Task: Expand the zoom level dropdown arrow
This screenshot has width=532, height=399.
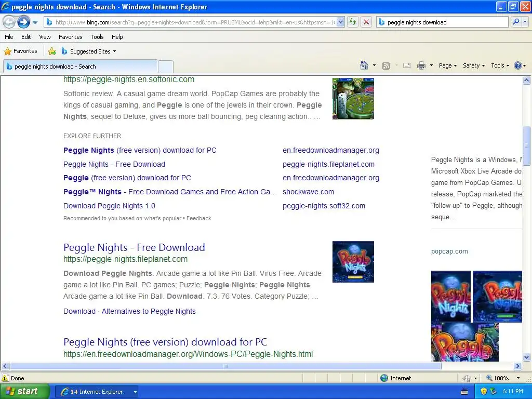Action: (x=518, y=378)
